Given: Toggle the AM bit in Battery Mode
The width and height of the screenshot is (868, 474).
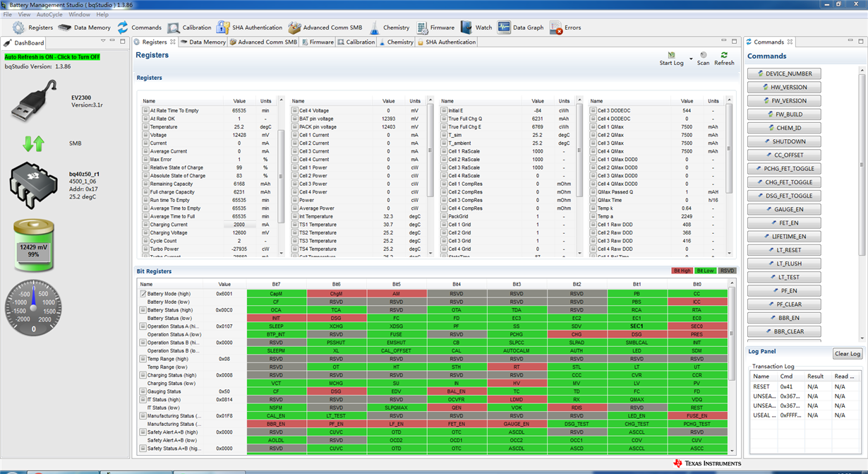Looking at the screenshot, I should point(396,294).
